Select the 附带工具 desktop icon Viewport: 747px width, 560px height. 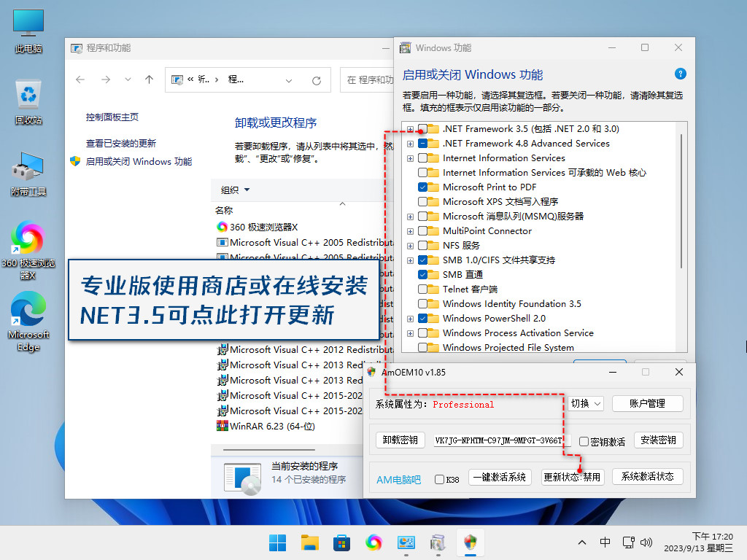point(28,174)
